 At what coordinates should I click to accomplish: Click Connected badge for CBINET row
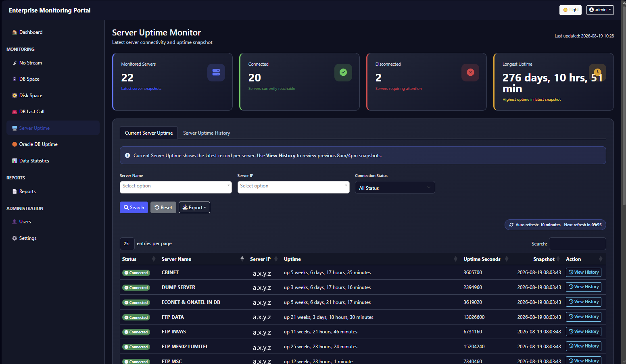136,273
